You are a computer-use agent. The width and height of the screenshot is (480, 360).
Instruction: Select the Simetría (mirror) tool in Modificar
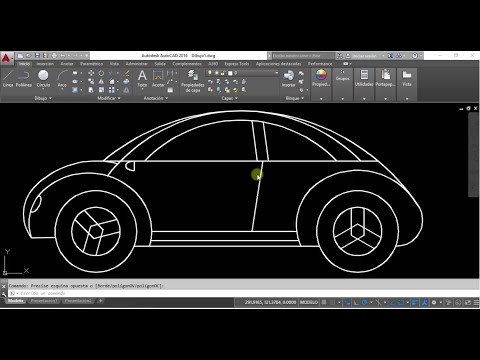(101, 81)
